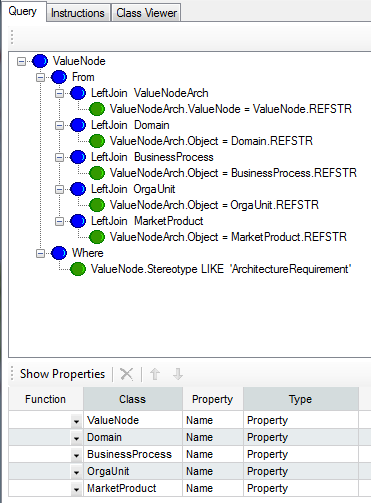Click the Type column header
371x503 pixels.
[x=301, y=399]
